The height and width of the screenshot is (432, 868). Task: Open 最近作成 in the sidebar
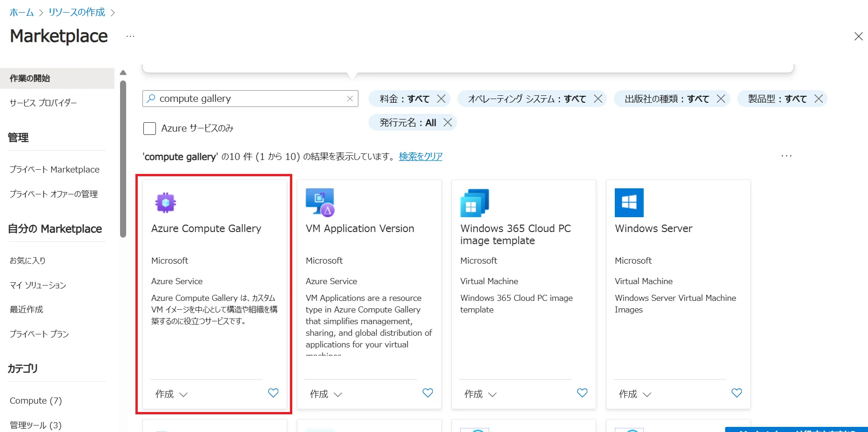(26, 309)
